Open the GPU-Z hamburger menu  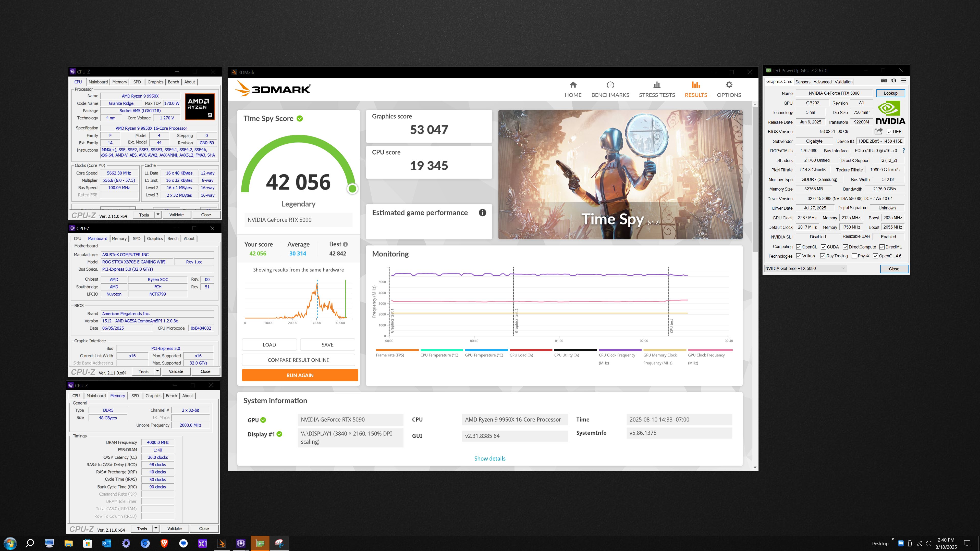[903, 81]
